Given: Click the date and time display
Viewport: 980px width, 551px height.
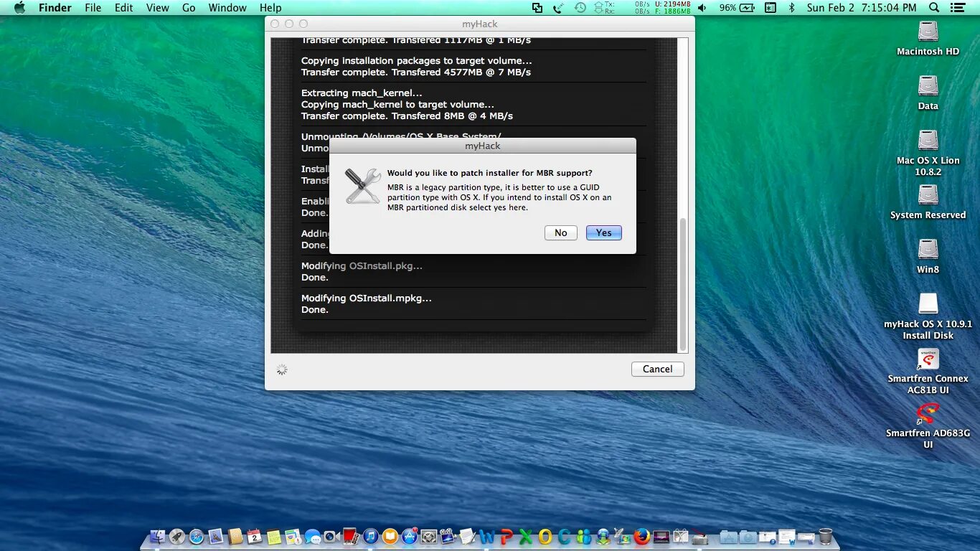Looking at the screenshot, I should (x=862, y=7).
